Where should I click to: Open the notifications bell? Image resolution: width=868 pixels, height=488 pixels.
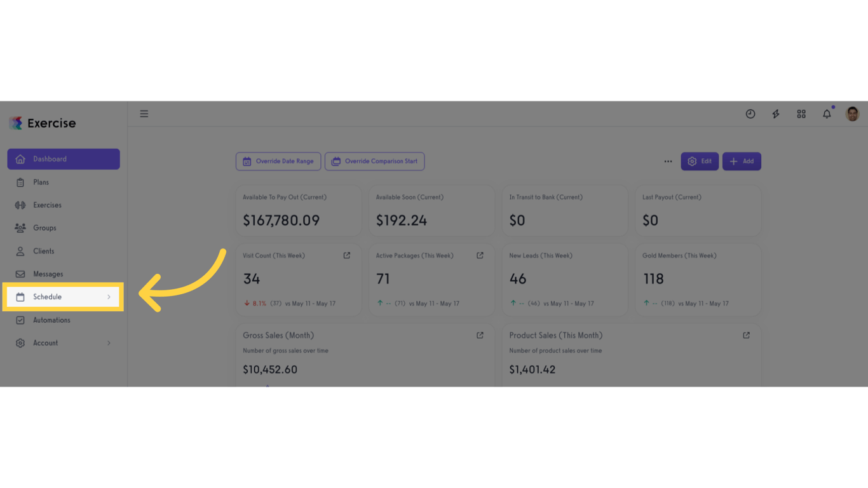[x=827, y=114]
